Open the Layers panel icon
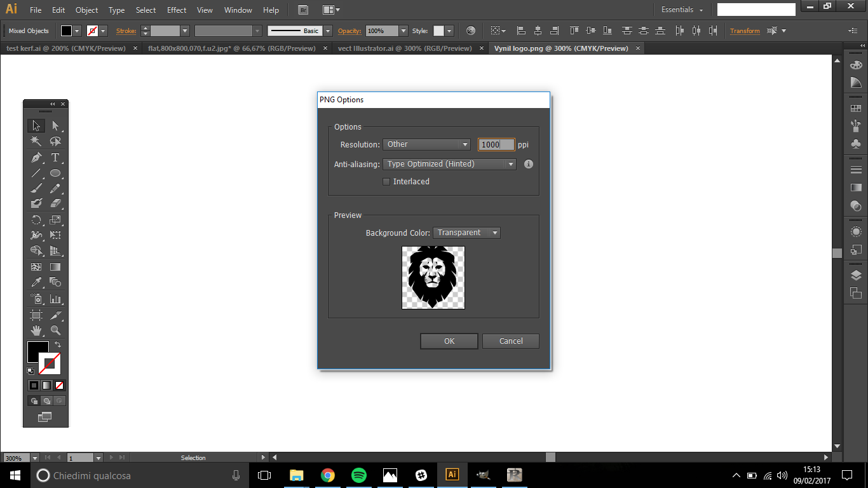This screenshot has height=488, width=868. click(x=856, y=275)
